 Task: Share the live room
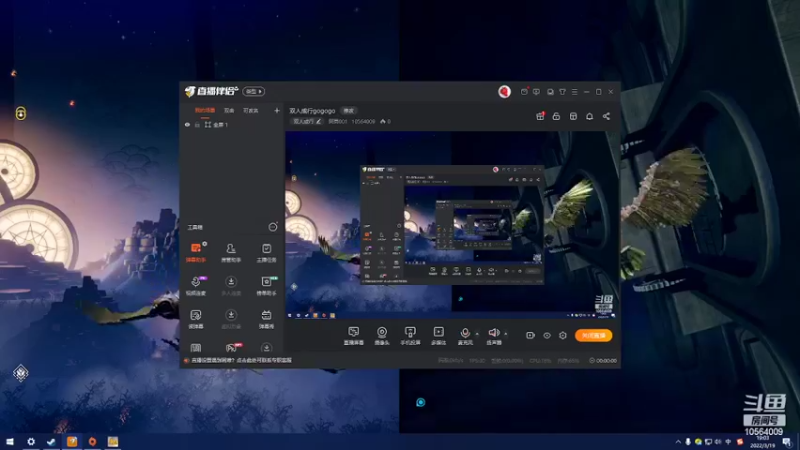coord(606,116)
